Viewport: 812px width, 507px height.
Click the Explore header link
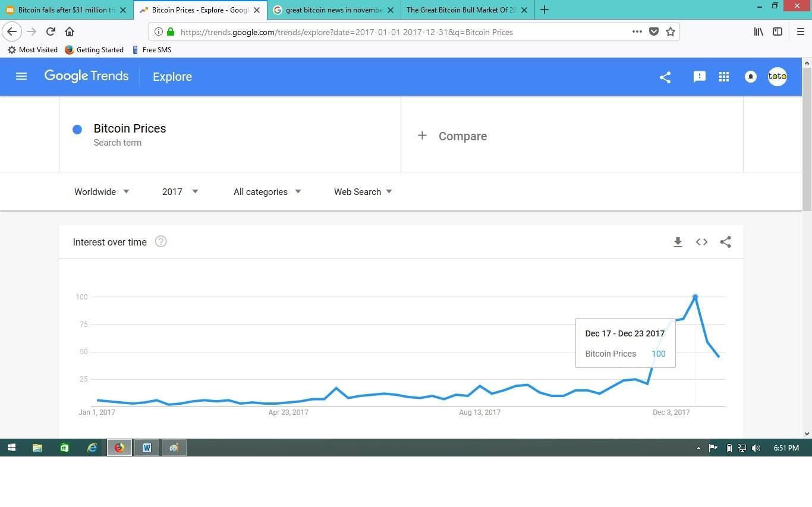click(172, 77)
